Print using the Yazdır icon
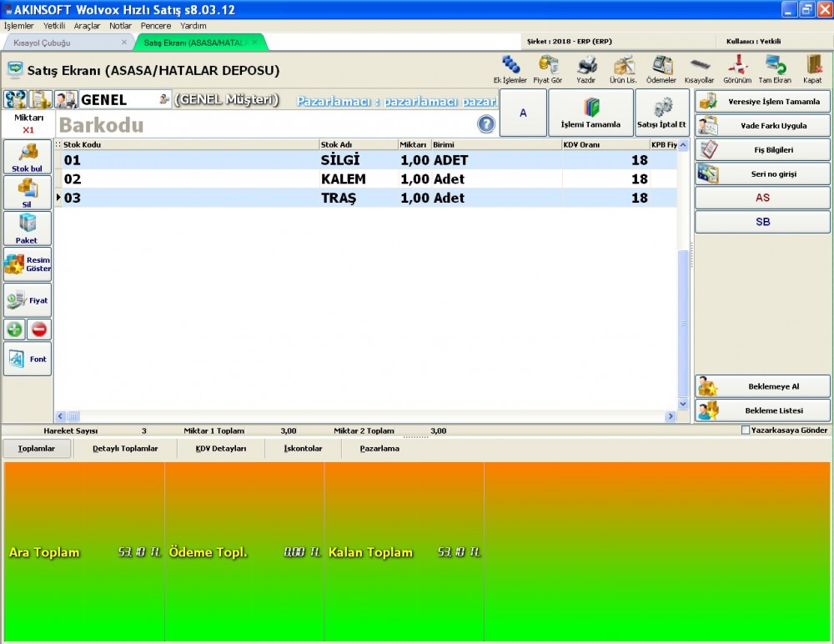This screenshot has height=644, width=834. point(585,70)
